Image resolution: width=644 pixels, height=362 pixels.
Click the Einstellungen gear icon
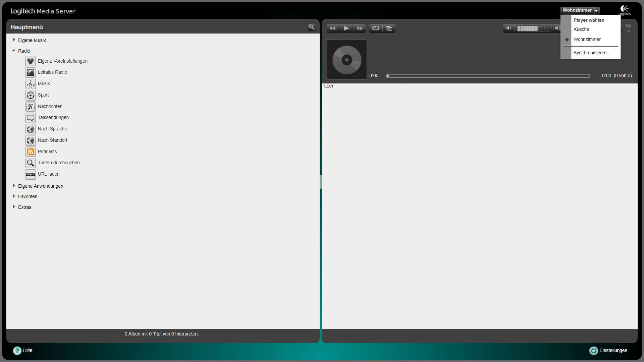coord(593,351)
